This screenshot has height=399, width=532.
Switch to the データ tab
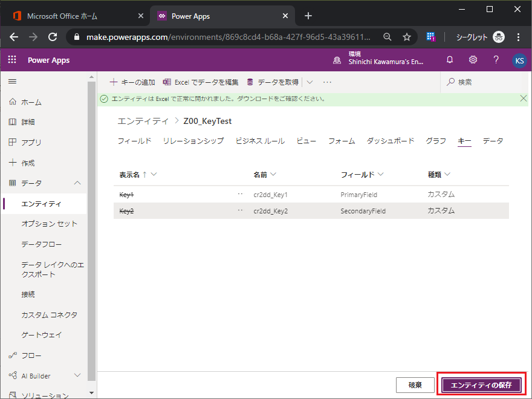tap(493, 141)
